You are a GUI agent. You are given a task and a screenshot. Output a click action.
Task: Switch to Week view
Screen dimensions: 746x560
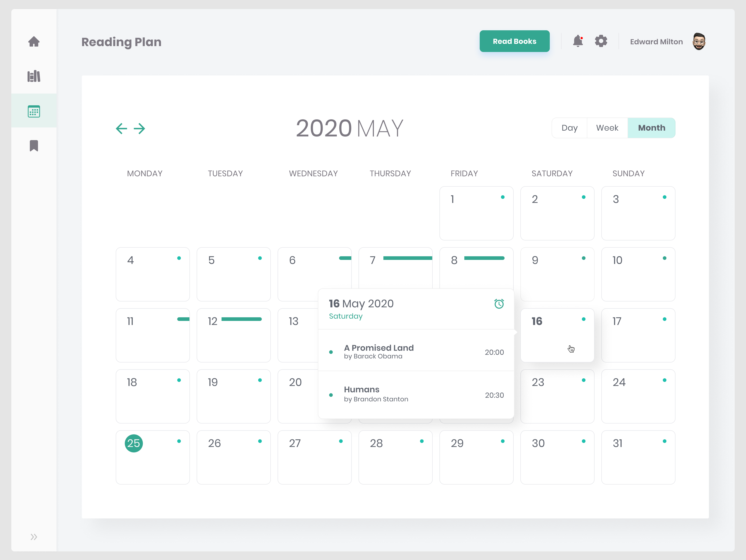[x=607, y=128]
